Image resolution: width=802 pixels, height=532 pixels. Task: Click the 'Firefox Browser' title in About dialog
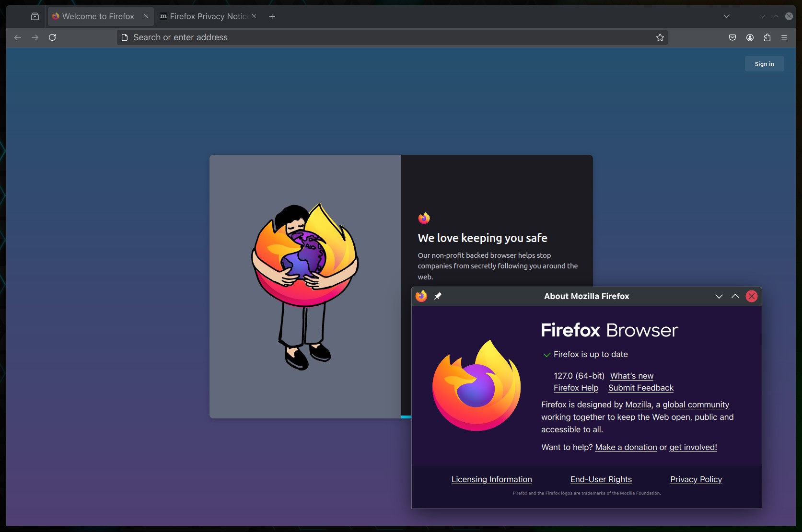click(609, 330)
